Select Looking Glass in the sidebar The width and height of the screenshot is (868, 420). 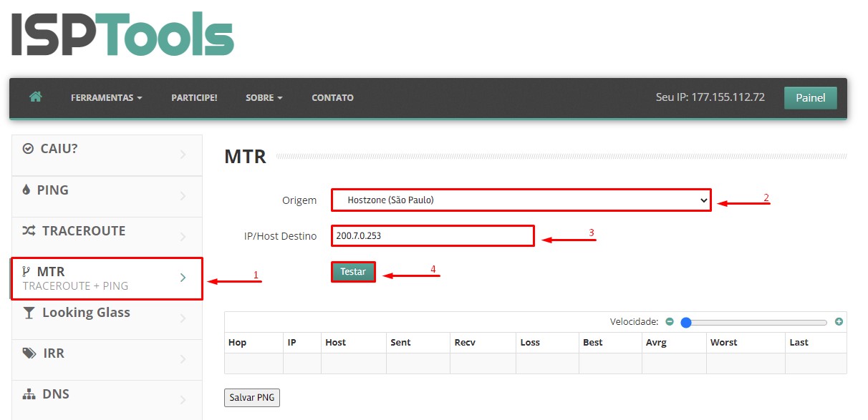point(107,318)
